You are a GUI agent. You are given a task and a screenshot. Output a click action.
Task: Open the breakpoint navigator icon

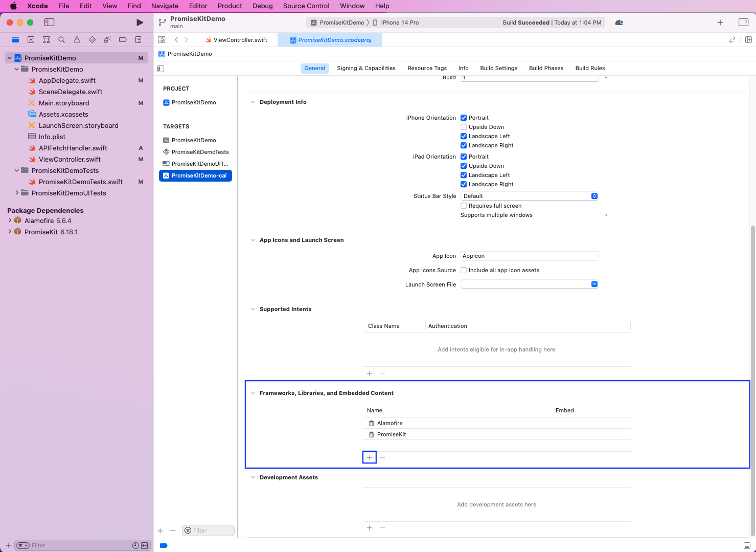[123, 39]
